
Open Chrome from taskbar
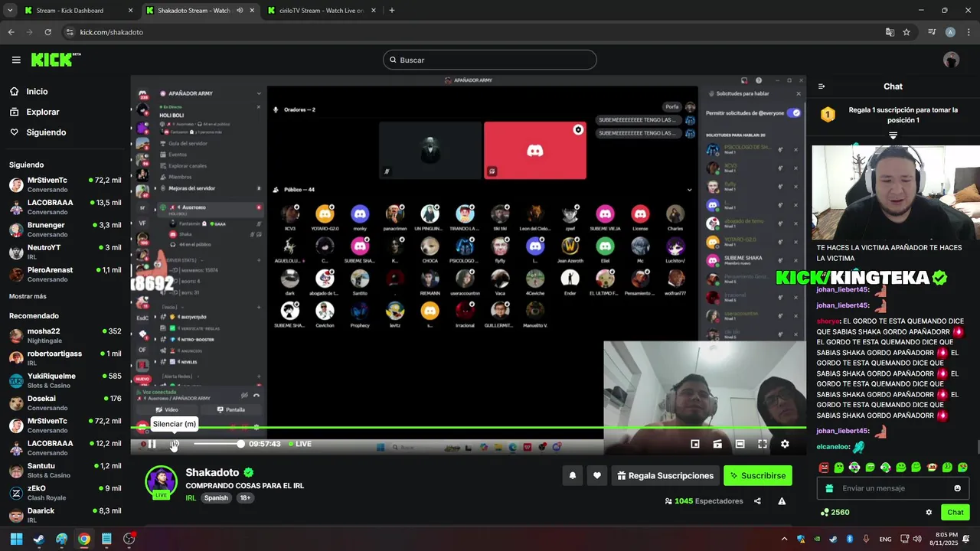(x=84, y=539)
